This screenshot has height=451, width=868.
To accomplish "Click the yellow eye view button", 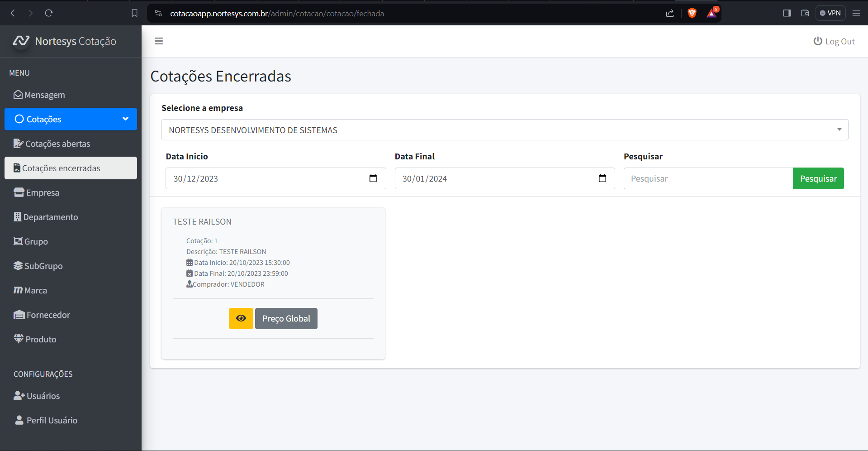I will tap(241, 318).
